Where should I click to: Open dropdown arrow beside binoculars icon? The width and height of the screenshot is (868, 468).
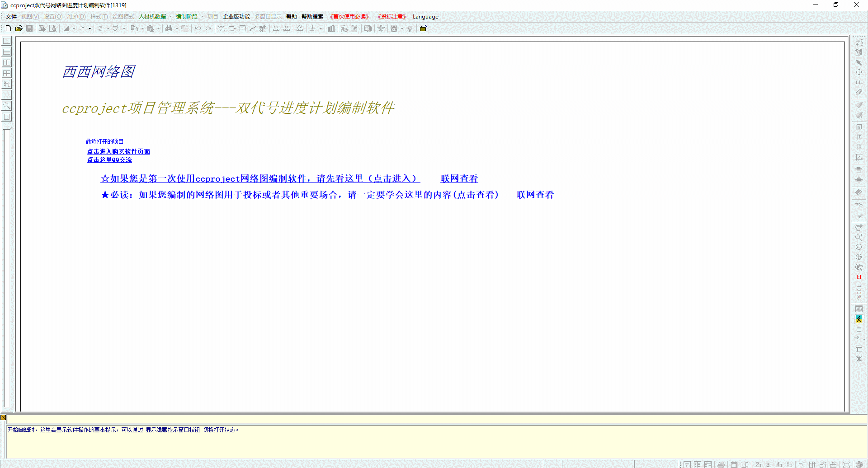point(177,28)
